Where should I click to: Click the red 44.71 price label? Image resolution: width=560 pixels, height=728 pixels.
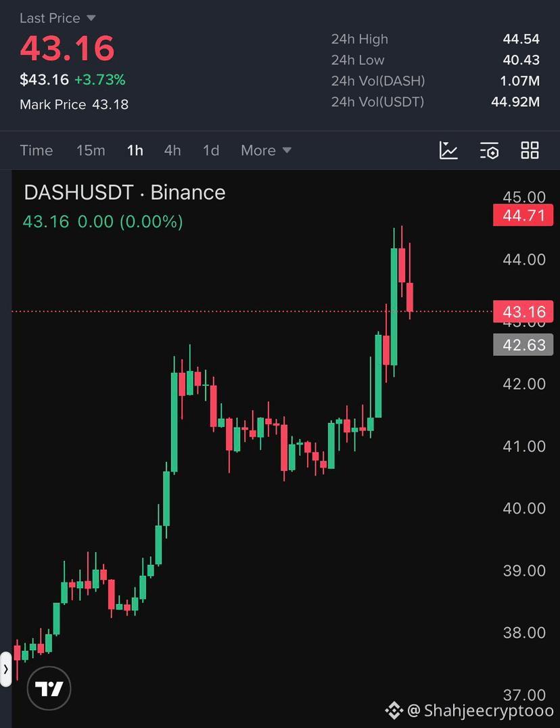click(523, 215)
